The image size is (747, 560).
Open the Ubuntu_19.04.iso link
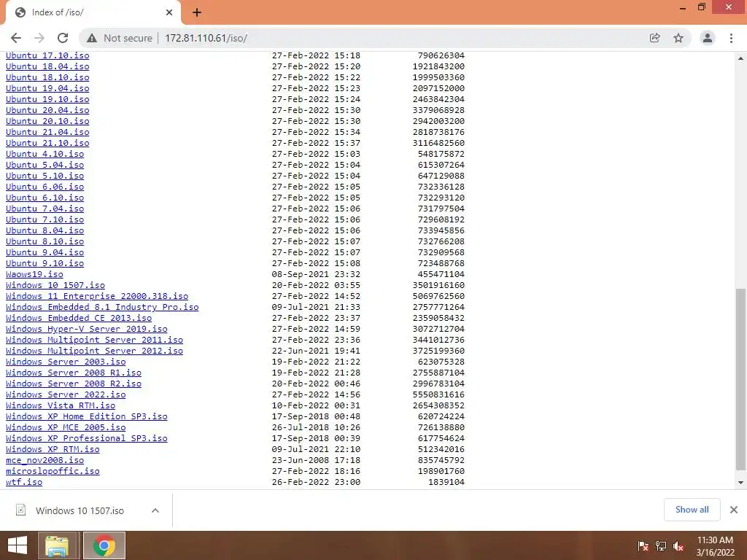[x=47, y=88]
